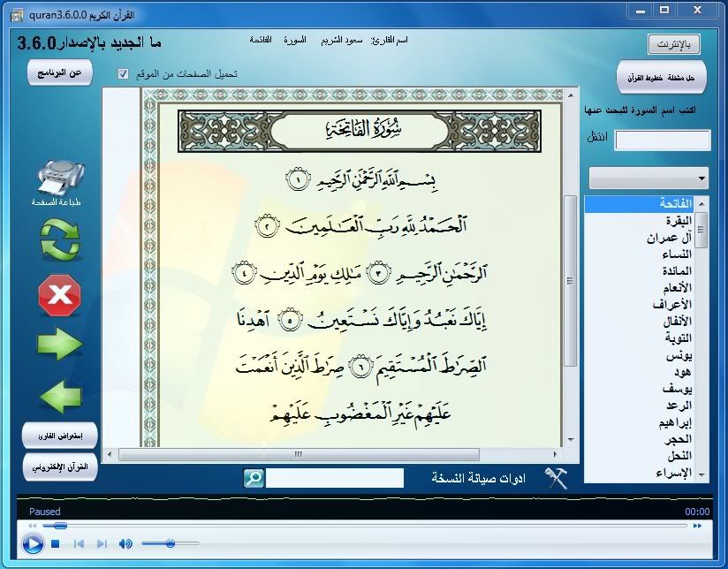Viewport: 728px width, 569px height.
Task: Select المائدة in the surah list
Action: pos(639,271)
